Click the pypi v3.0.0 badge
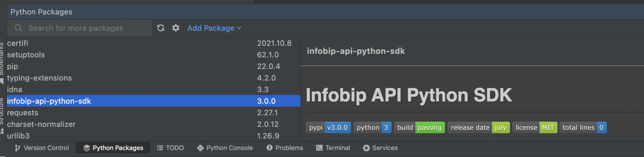644x157 pixels. (328, 127)
